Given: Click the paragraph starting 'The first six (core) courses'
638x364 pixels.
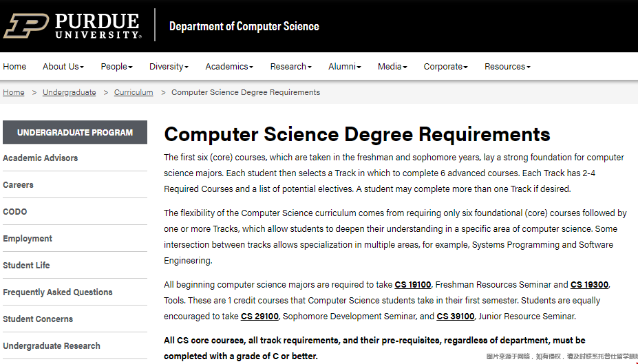Looking at the screenshot, I should pyautogui.click(x=394, y=173).
